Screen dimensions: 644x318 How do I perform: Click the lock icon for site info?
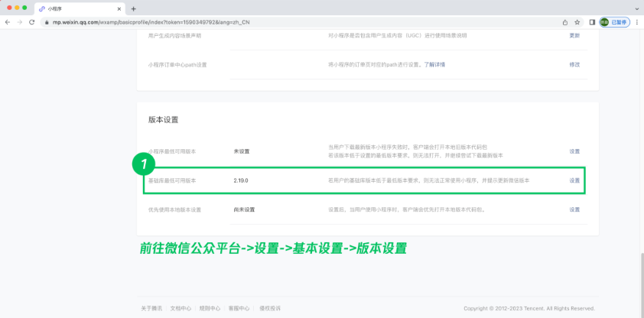[x=47, y=22]
